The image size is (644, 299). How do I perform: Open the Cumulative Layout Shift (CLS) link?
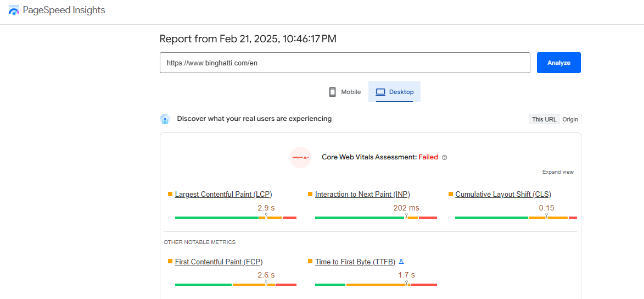[x=503, y=194]
